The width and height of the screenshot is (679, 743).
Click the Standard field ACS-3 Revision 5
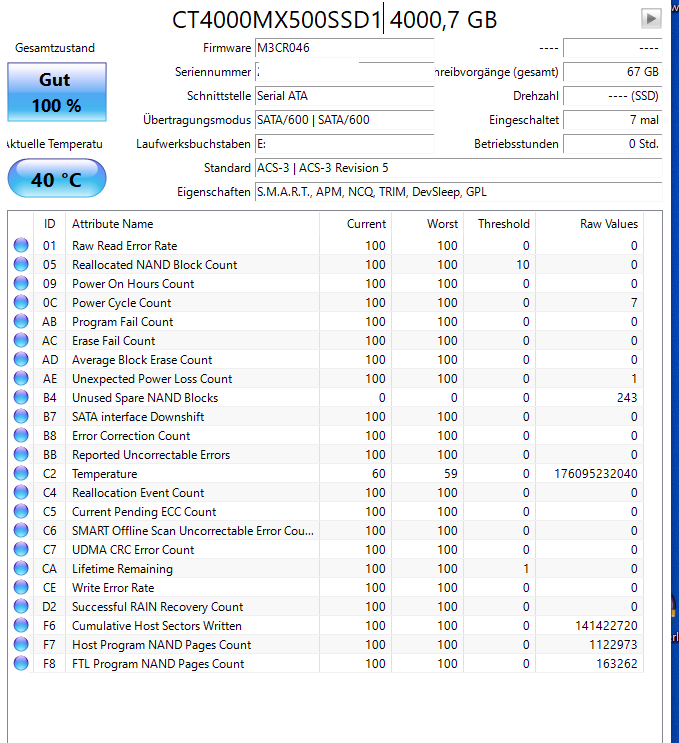pos(458,168)
